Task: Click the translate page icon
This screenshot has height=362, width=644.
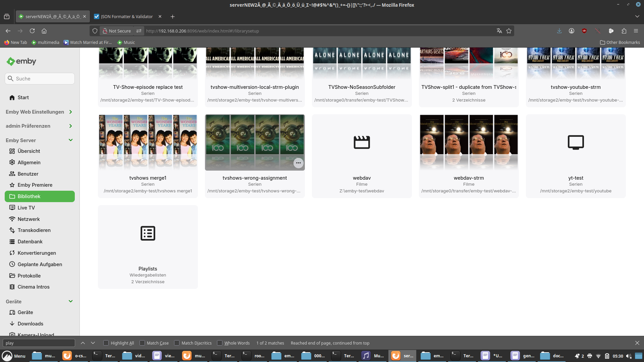Action: [x=499, y=31]
